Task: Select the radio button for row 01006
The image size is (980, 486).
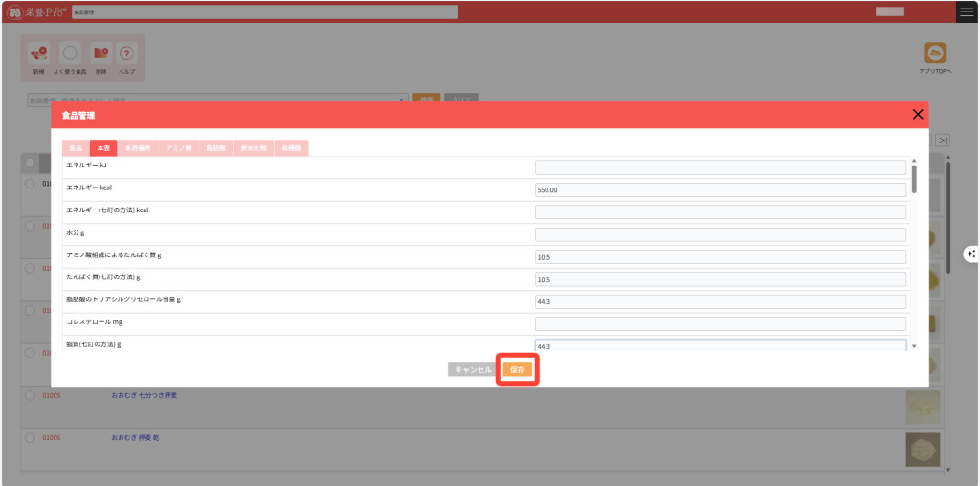Action: coord(30,437)
